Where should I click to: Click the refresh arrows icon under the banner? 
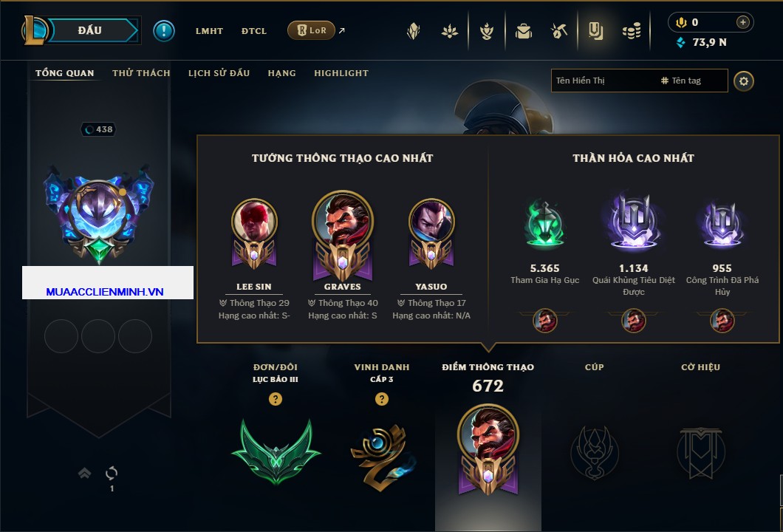coord(112,473)
